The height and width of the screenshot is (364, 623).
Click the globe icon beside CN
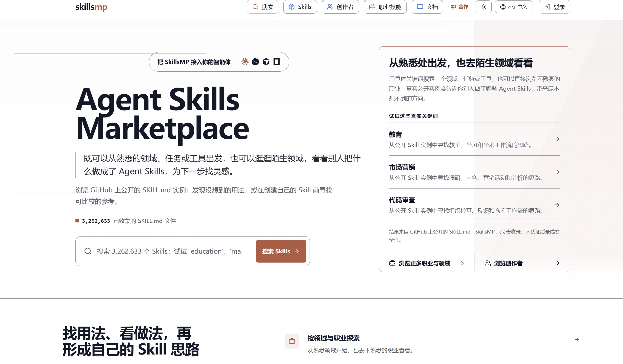point(503,7)
